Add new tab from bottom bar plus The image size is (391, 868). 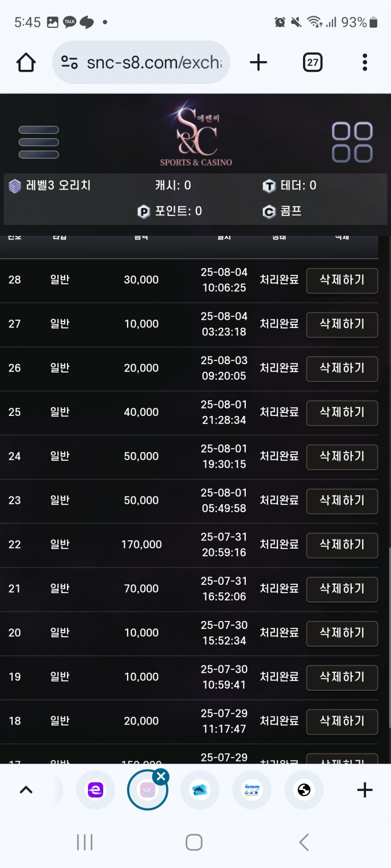click(365, 790)
